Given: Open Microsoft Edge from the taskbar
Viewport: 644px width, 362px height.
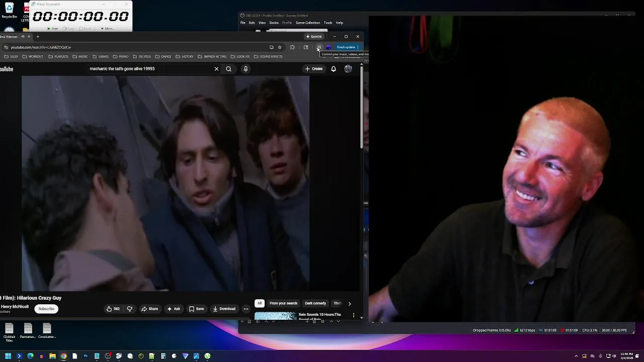Looking at the screenshot, I should [30, 356].
